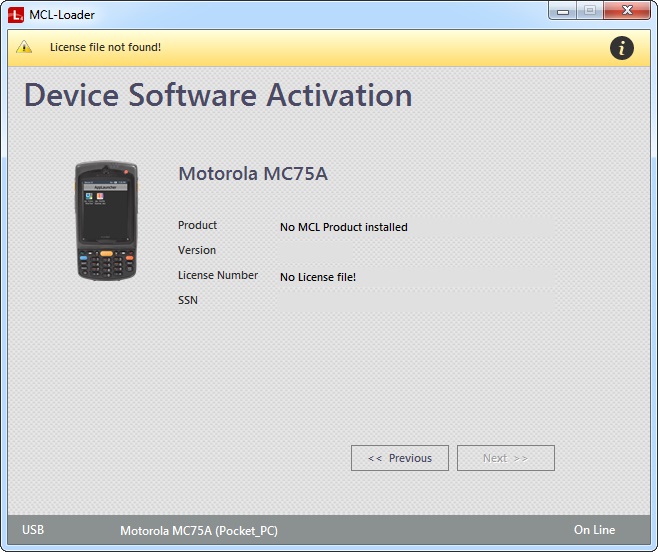Click the USB connection status indicator
The image size is (658, 552).
click(33, 530)
